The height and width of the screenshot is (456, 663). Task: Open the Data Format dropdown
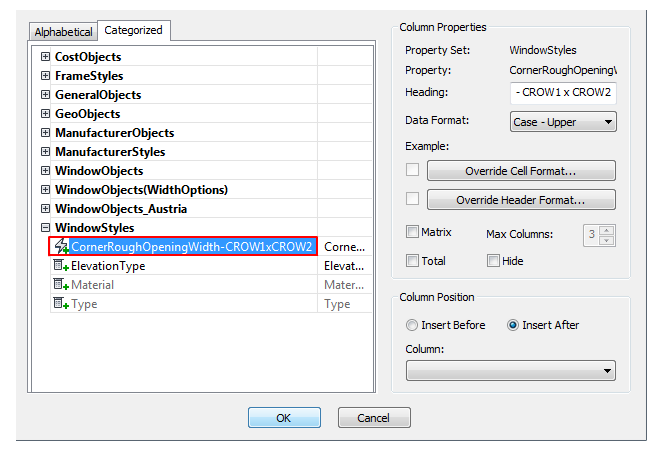pos(563,122)
